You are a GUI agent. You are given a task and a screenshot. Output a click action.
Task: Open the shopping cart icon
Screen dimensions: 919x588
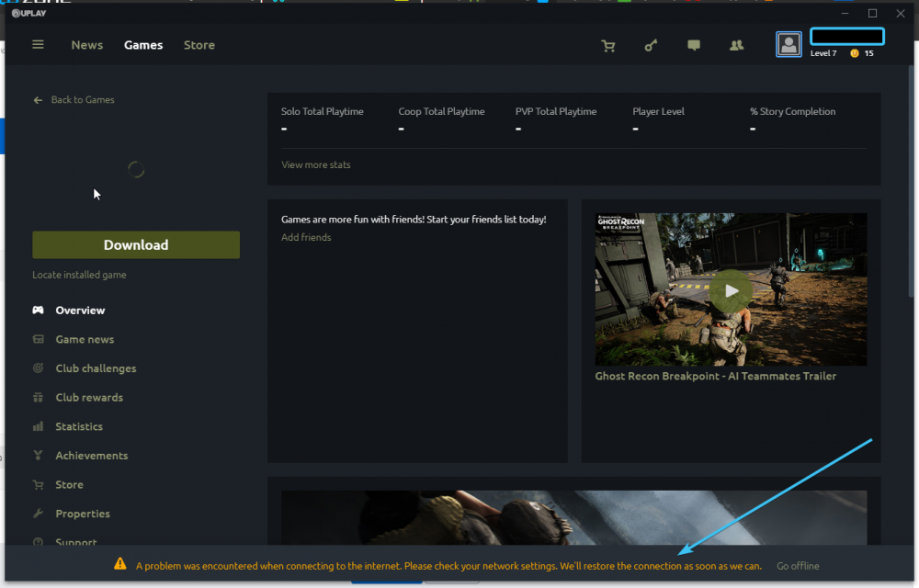608,46
